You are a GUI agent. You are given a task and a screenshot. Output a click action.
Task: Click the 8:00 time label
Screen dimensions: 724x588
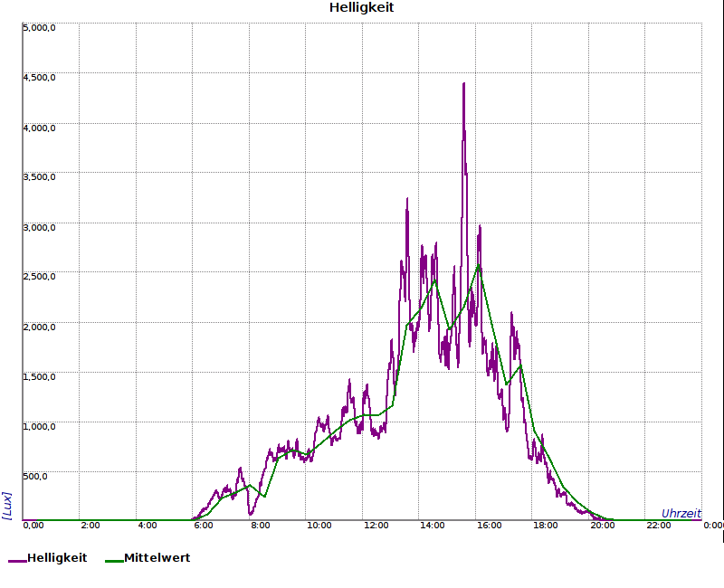(x=261, y=526)
